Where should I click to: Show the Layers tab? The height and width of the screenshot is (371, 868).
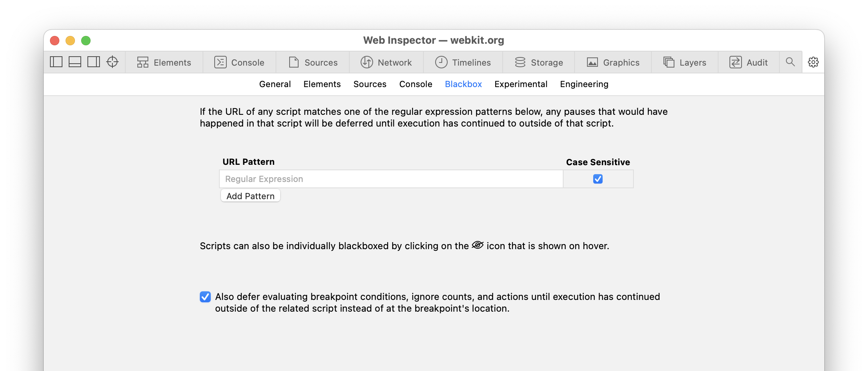[685, 62]
